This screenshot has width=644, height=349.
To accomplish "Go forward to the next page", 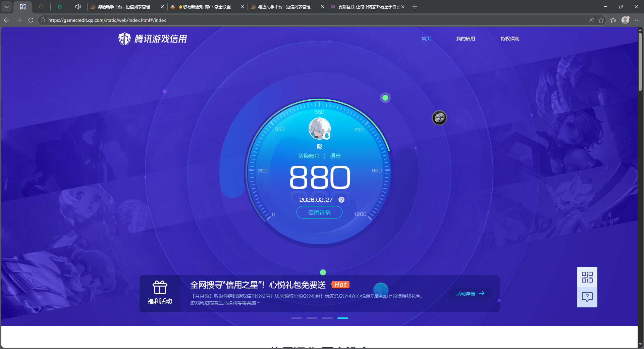I will (x=19, y=20).
